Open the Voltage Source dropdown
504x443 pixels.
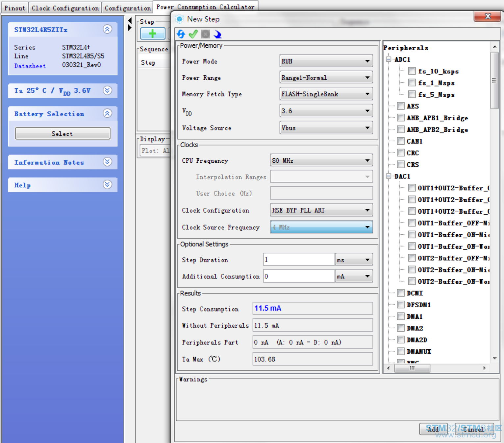pyautogui.click(x=326, y=128)
